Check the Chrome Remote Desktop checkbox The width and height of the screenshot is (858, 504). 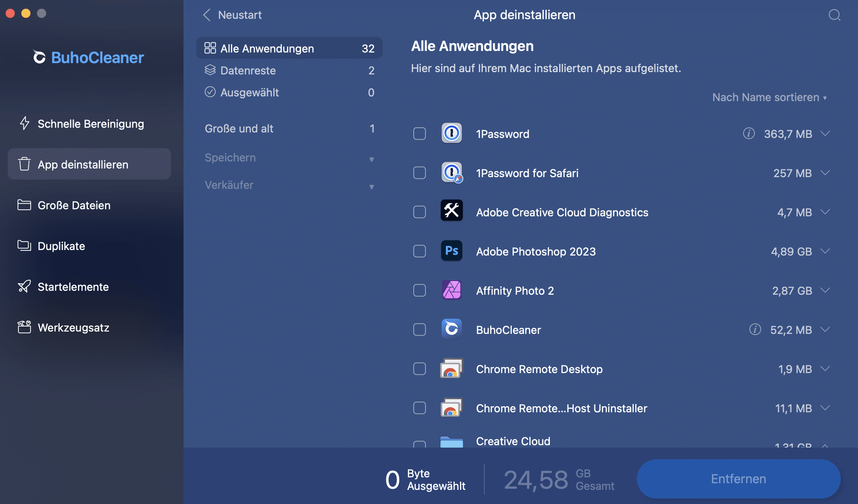pyautogui.click(x=420, y=369)
